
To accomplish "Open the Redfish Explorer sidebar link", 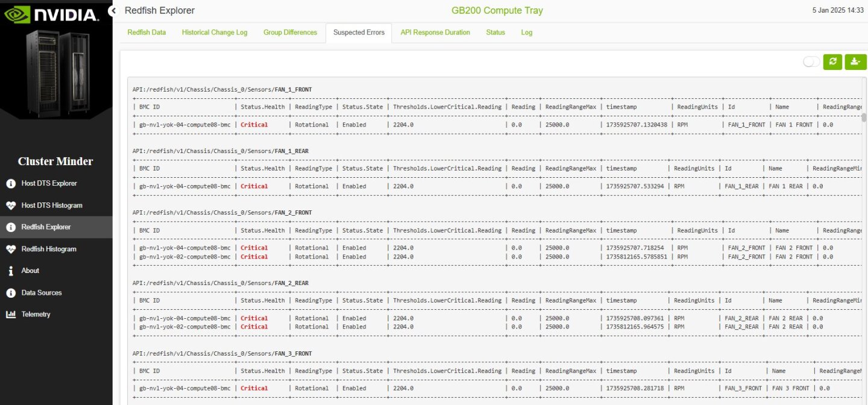I will pos(46,227).
